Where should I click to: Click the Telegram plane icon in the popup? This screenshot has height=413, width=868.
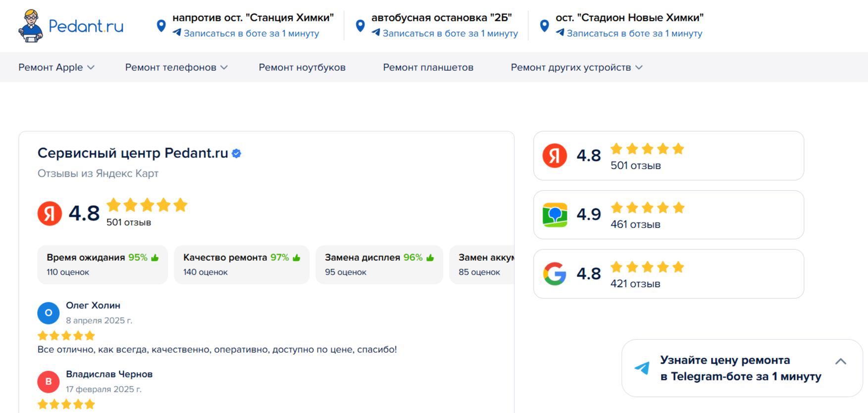[642, 368]
